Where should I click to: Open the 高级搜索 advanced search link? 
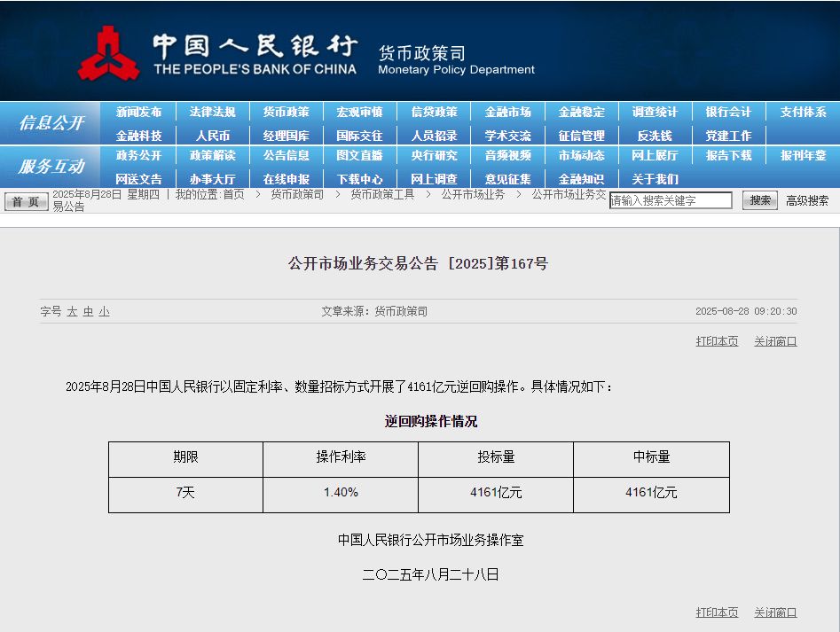tap(807, 201)
